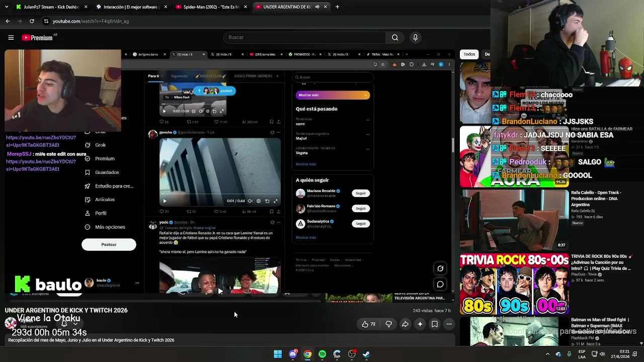Open Discord from the taskbar

pos(293,354)
